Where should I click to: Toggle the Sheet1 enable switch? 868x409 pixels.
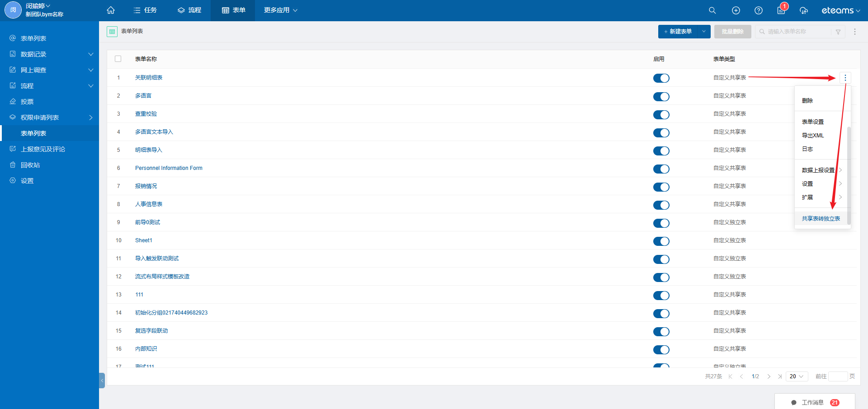coord(661,241)
